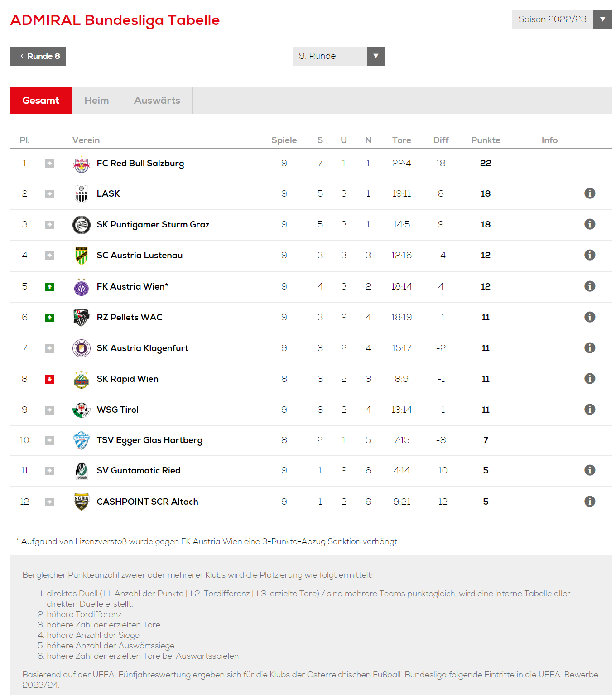Show info for CASHPOINT SCR Altach
The width and height of the screenshot is (616, 695).
[589, 502]
